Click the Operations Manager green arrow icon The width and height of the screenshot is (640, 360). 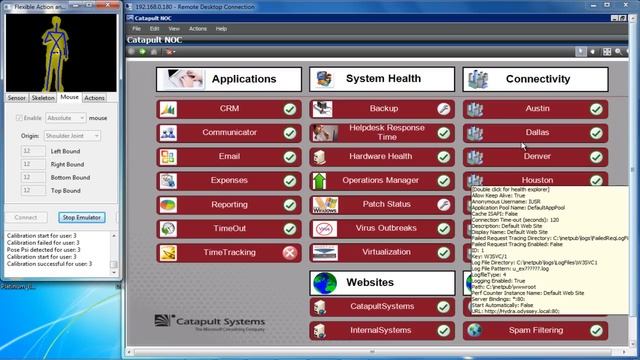click(x=319, y=181)
